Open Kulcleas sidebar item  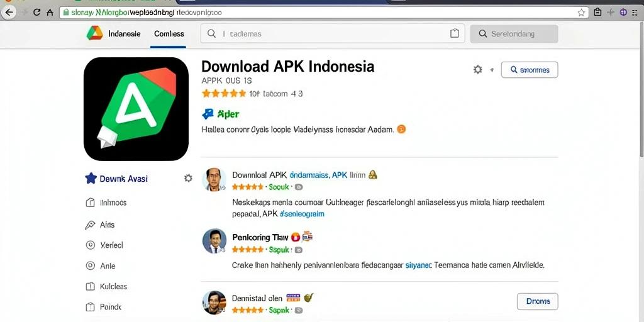[106, 286]
